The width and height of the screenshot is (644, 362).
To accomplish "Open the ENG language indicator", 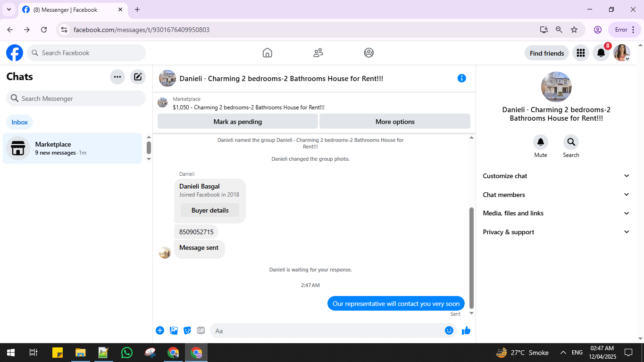I will (x=577, y=353).
